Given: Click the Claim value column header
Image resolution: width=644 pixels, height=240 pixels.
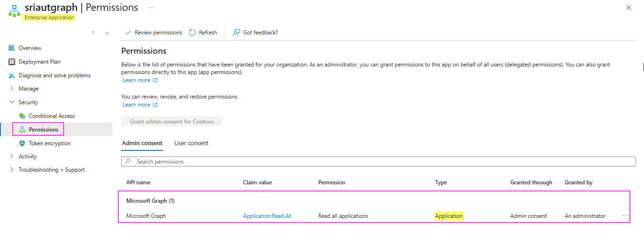Looking at the screenshot, I should (257, 182).
